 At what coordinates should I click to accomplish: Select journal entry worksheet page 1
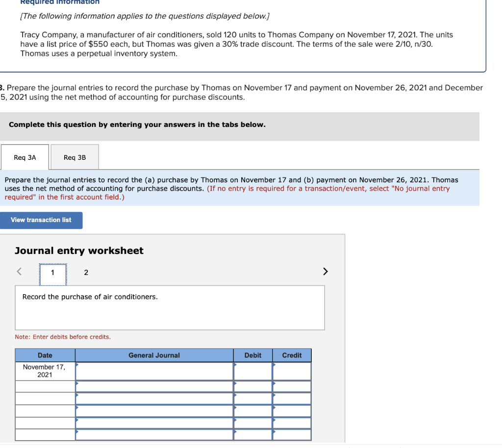point(53,274)
